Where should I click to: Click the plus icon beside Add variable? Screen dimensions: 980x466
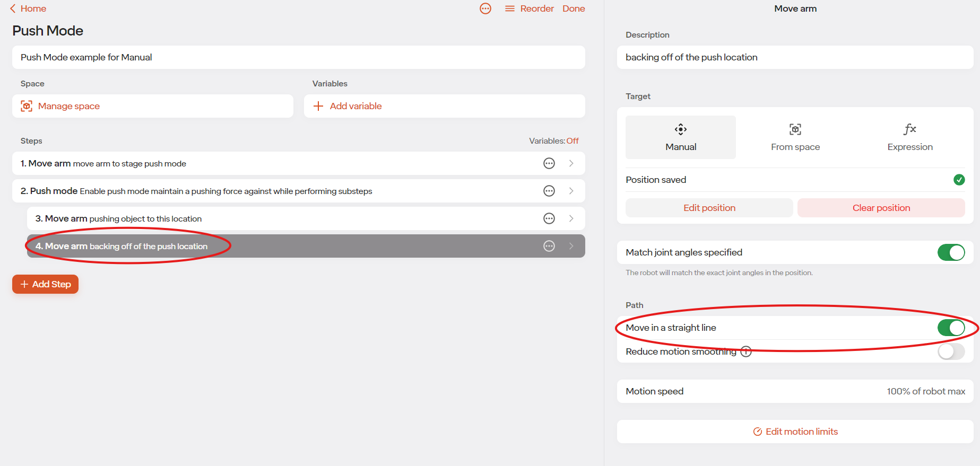(318, 106)
